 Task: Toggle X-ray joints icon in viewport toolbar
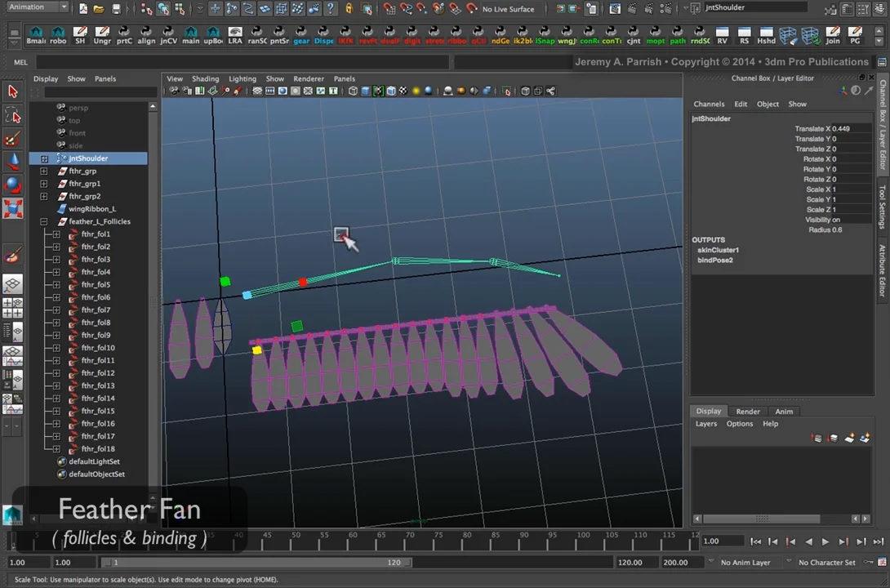pyautogui.click(x=550, y=91)
